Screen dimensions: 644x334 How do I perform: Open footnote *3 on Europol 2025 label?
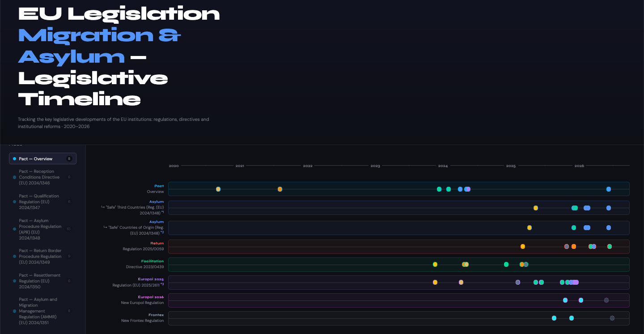(x=162, y=284)
